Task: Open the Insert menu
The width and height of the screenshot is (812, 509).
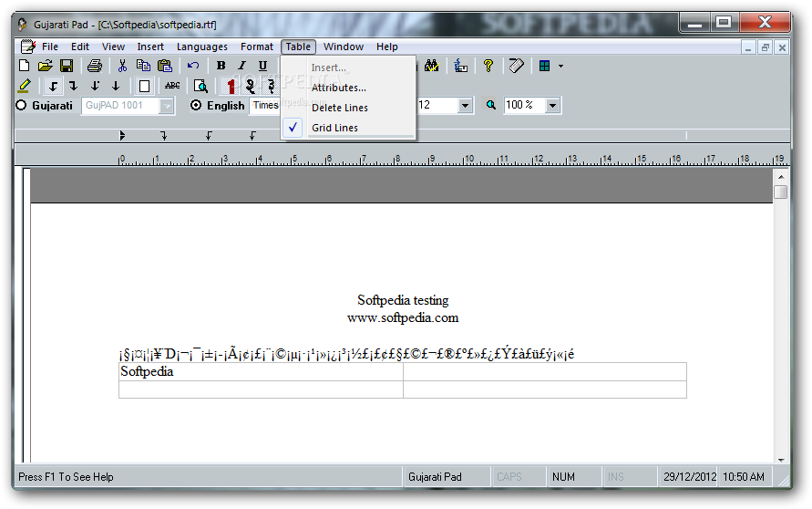Action: click(x=150, y=47)
